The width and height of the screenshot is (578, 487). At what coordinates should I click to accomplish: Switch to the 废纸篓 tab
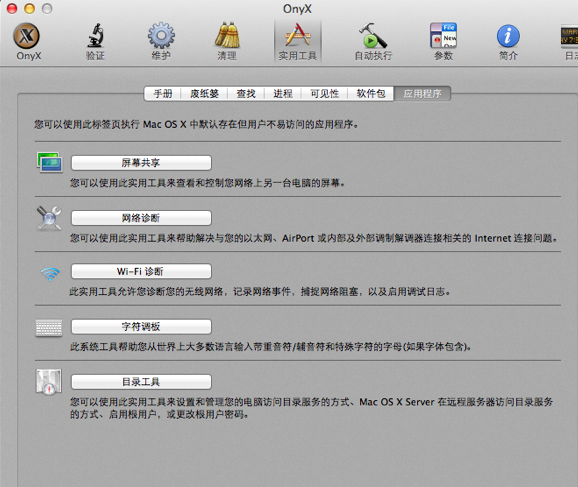tap(204, 94)
